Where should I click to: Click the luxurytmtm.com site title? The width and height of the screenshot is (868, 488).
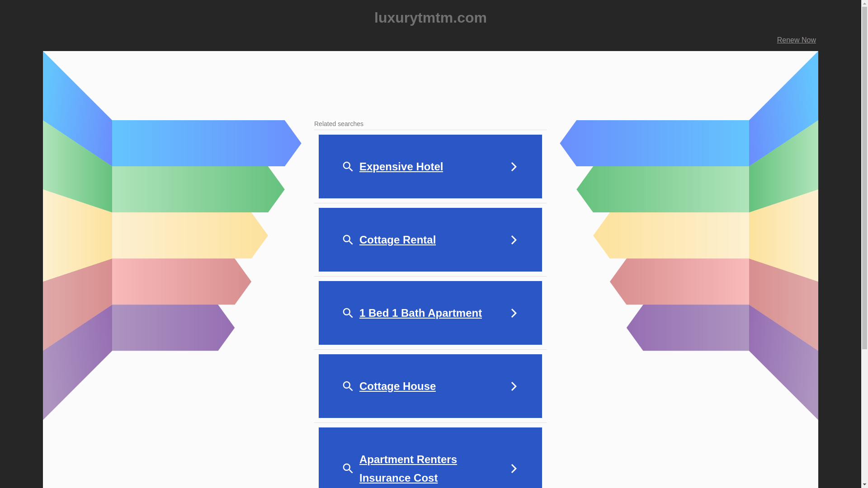click(430, 18)
